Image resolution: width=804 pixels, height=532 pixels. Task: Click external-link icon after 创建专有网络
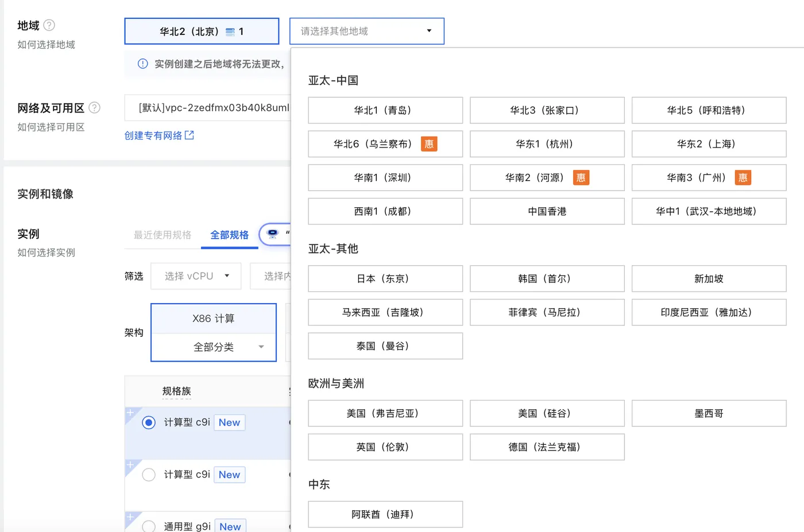coord(190,135)
